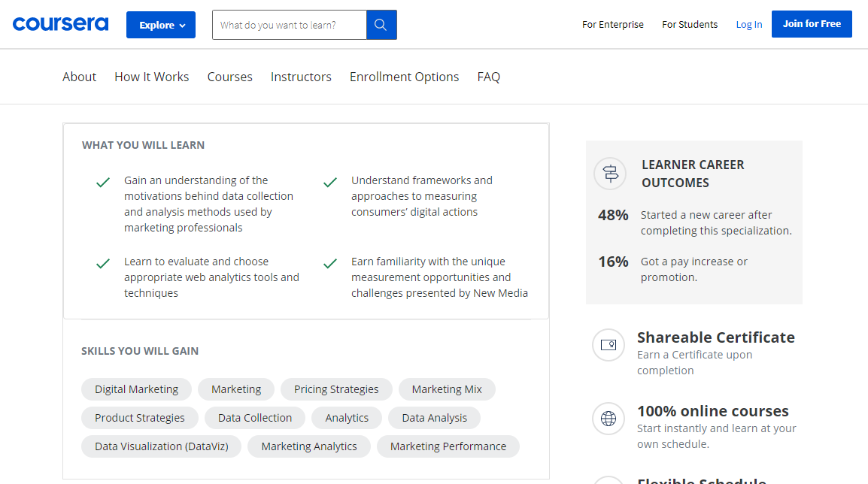
Task: Click the search input field
Action: 290,24
